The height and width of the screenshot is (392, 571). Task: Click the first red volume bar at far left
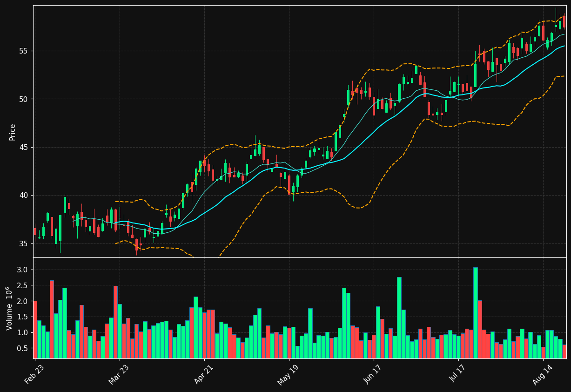point(35,330)
